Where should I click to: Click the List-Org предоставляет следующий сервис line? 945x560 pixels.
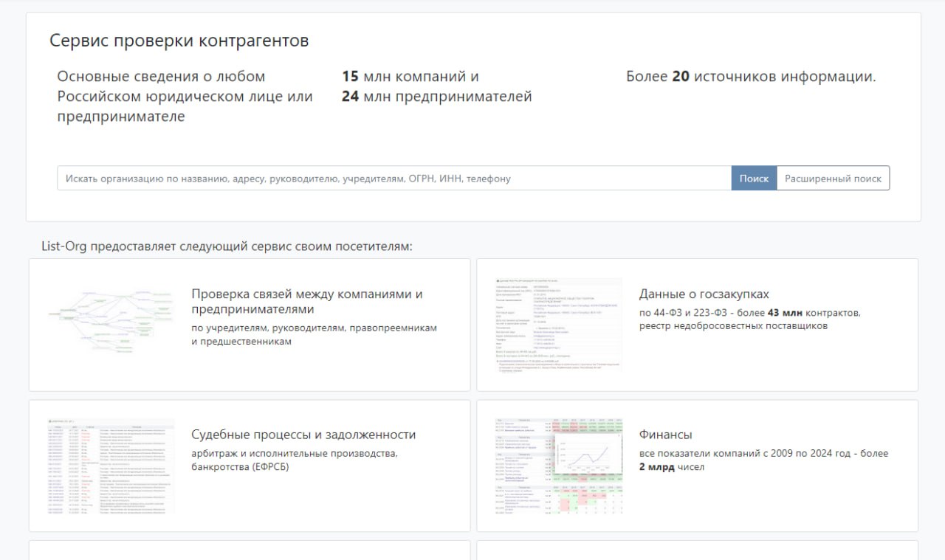[227, 246]
